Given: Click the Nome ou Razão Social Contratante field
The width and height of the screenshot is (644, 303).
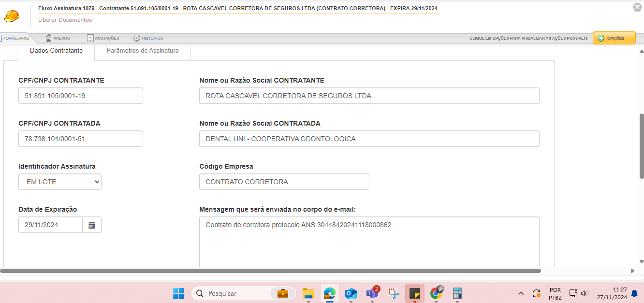Looking at the screenshot, I should pyautogui.click(x=369, y=96).
